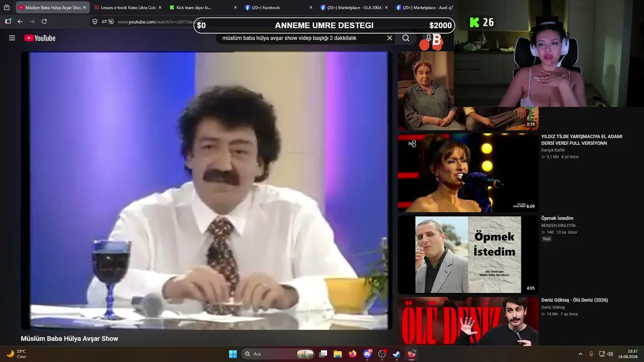Visit the Deniz Göktaş channel link
644x362 pixels.
coord(553,307)
